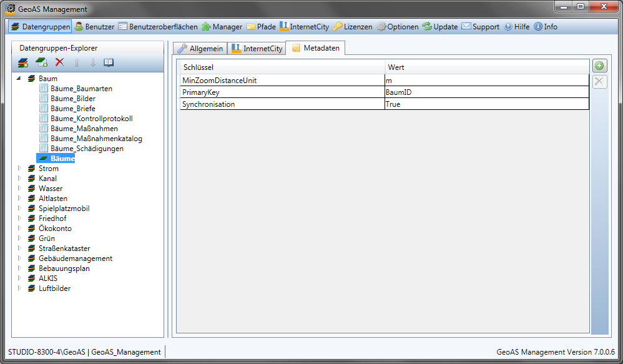Click the move down arrow in the explorer

pyautogui.click(x=92, y=62)
